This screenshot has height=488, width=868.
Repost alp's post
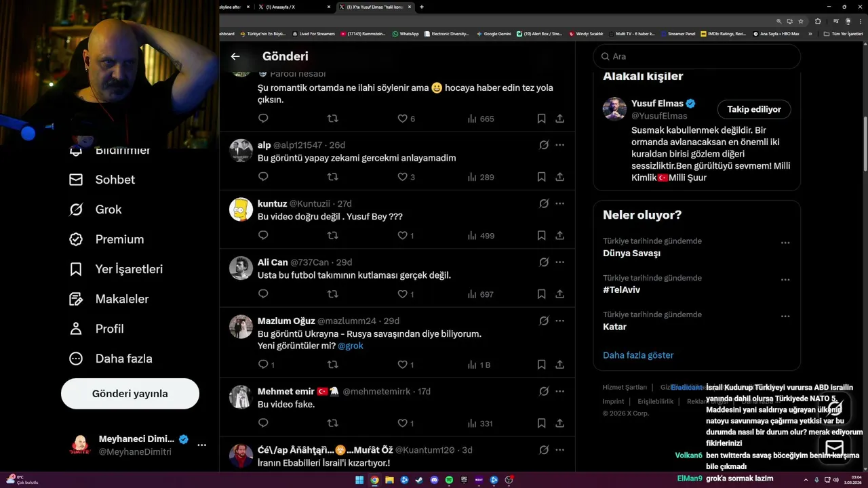tap(332, 177)
